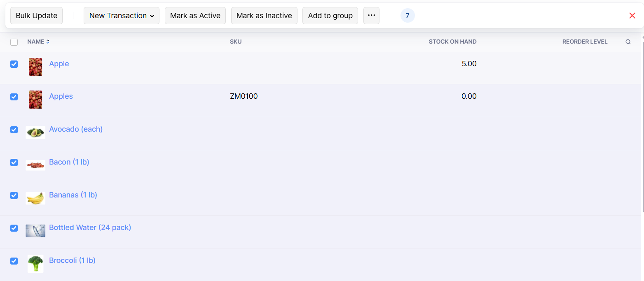This screenshot has width=644, height=281.
Task: Click the Bacon product image
Action: [35, 165]
